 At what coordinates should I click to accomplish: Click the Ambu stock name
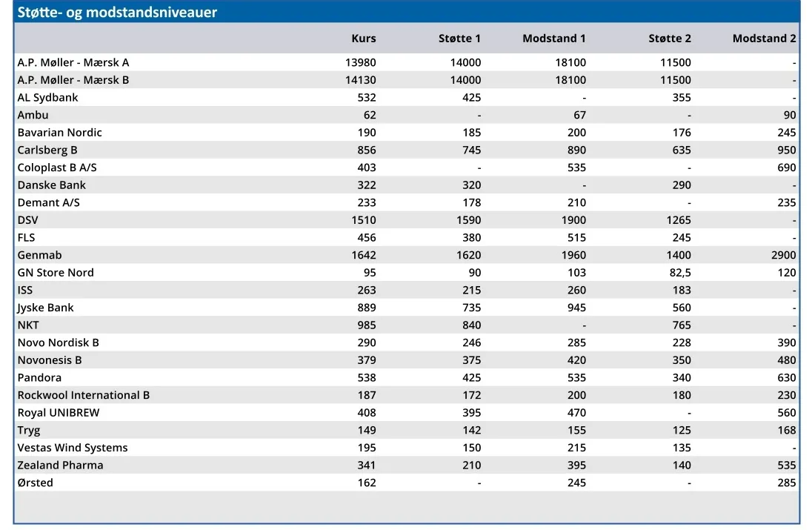coord(33,115)
